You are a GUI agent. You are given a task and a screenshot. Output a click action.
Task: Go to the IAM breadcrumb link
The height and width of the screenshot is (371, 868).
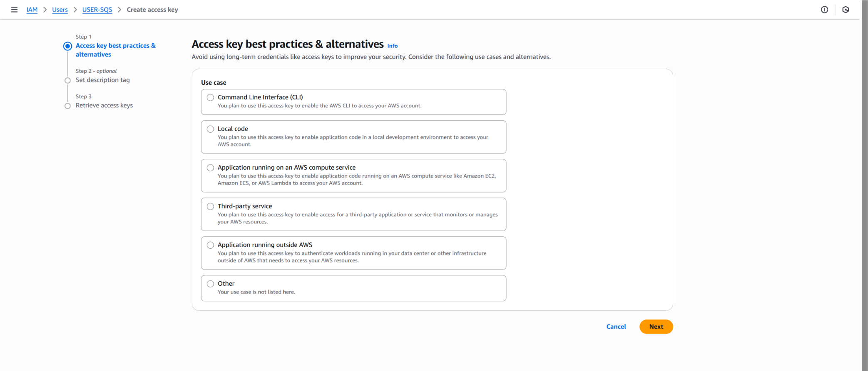[32, 10]
